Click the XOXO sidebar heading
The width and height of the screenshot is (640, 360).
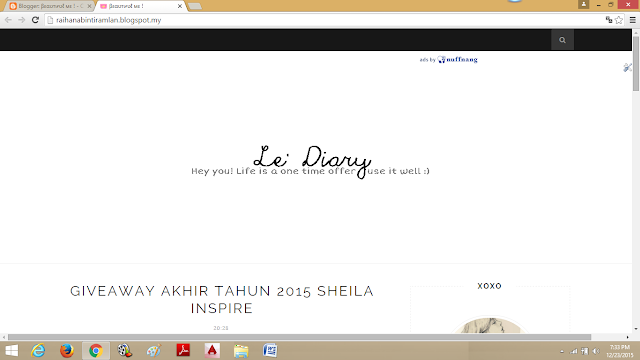[x=489, y=286]
